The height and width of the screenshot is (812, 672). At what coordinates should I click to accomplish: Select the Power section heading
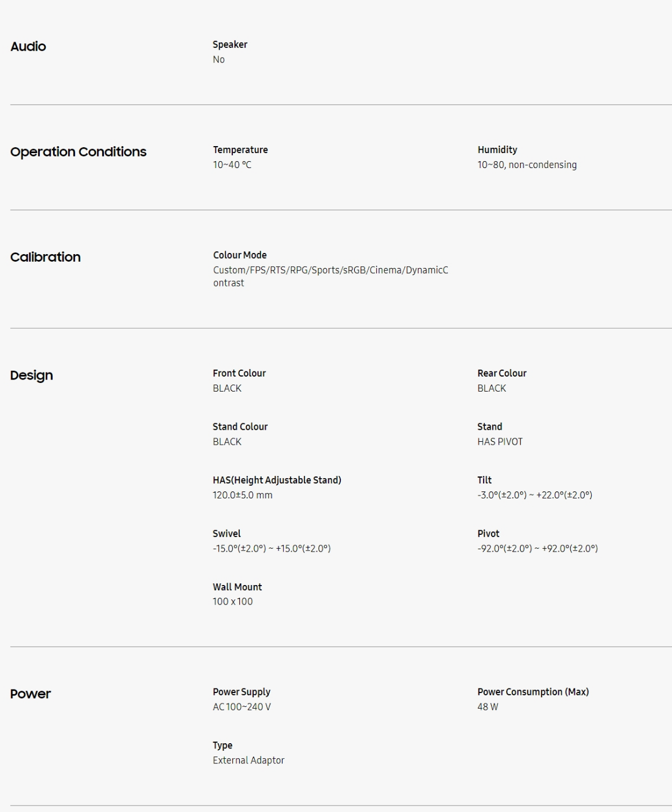[31, 694]
